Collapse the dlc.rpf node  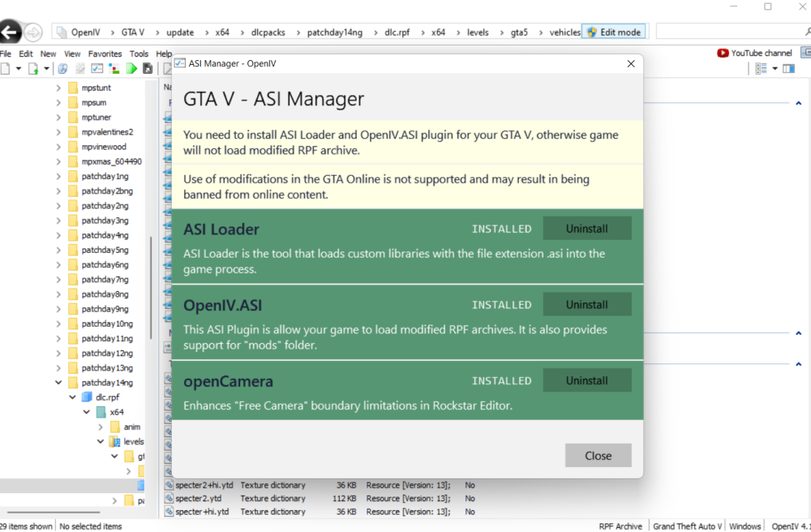point(72,397)
